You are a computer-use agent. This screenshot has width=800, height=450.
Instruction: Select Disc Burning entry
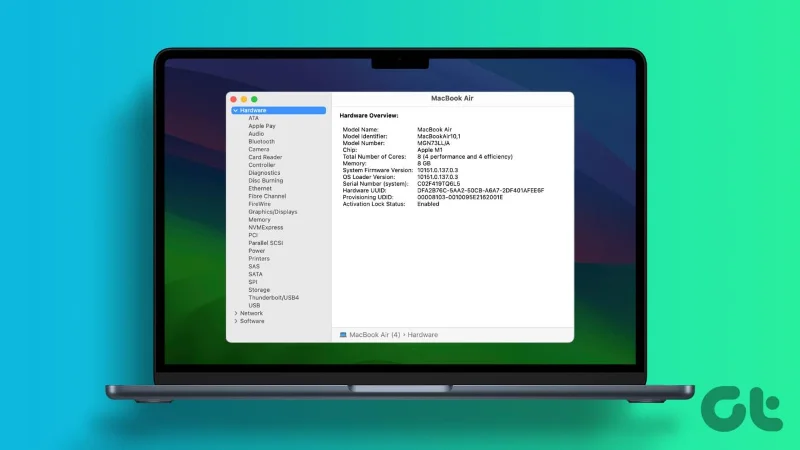[265, 181]
